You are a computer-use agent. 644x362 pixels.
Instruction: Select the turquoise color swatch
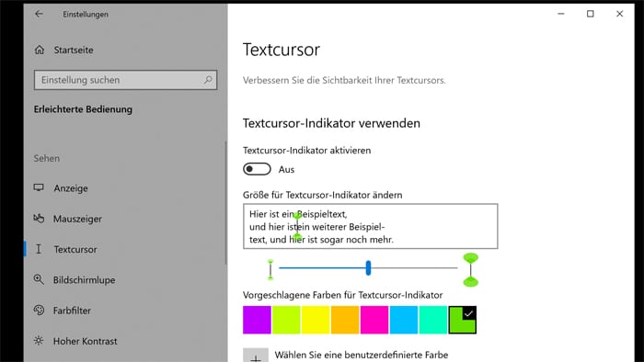click(x=433, y=320)
